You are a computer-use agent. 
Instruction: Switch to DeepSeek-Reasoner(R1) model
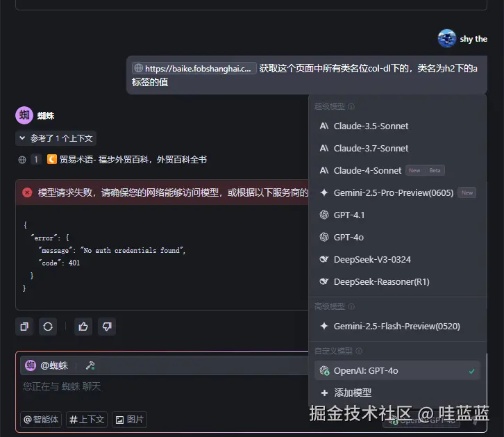(382, 282)
